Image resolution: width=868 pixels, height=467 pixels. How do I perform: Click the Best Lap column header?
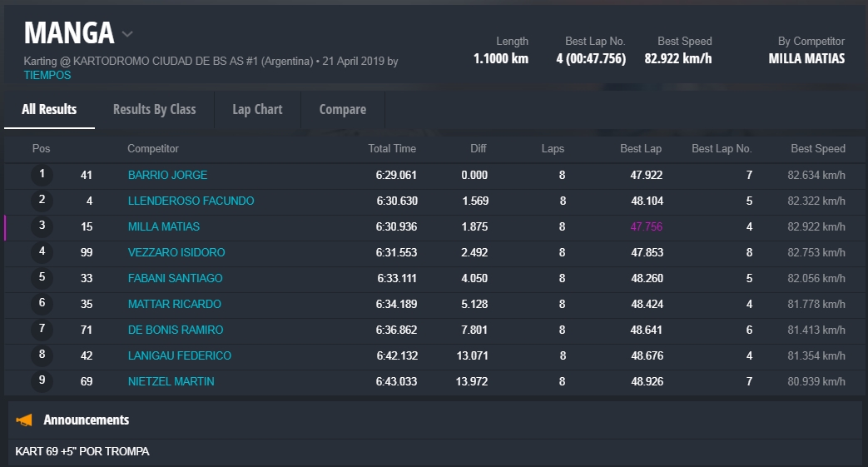click(x=641, y=149)
